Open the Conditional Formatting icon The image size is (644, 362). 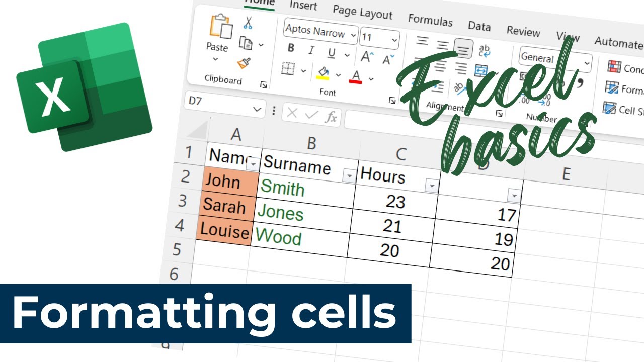(x=614, y=66)
